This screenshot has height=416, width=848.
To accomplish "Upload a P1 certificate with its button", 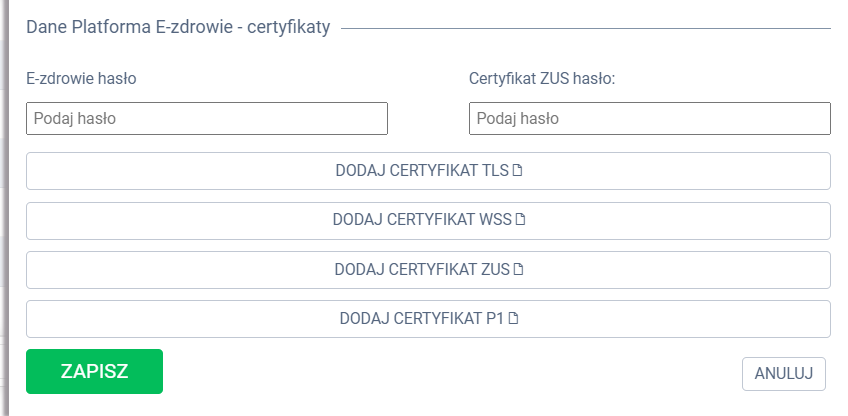I will click(x=428, y=320).
